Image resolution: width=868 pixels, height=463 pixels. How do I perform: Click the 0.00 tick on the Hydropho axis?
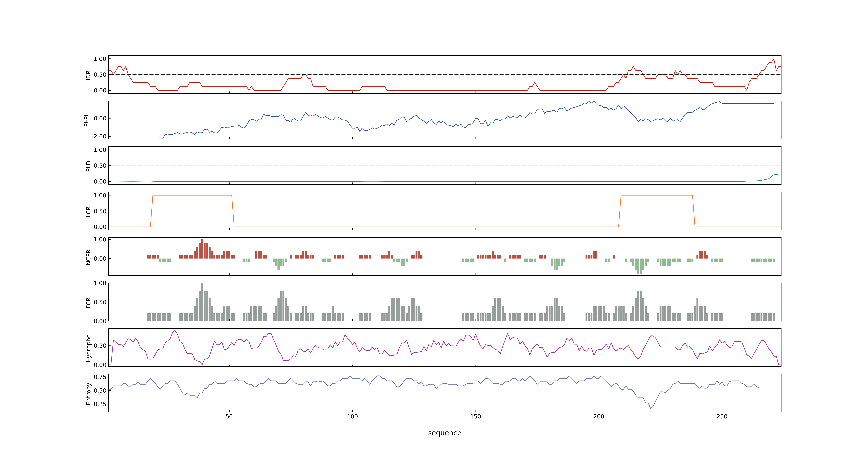coord(100,365)
